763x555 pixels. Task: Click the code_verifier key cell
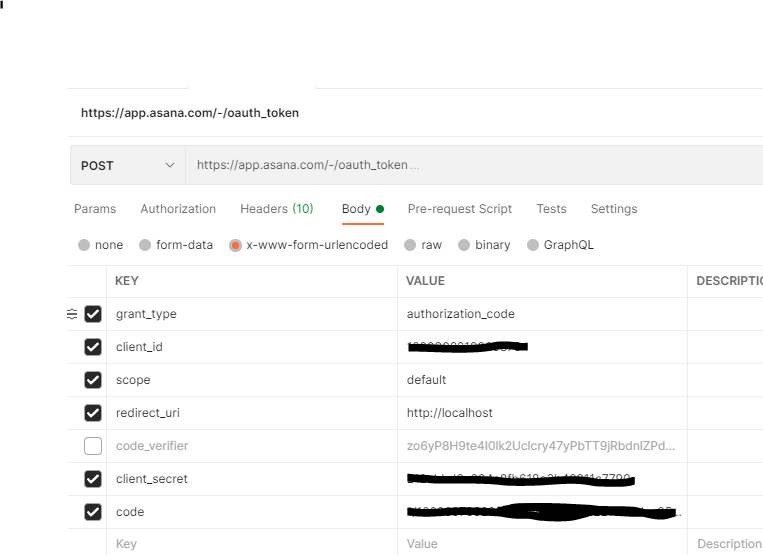point(252,446)
